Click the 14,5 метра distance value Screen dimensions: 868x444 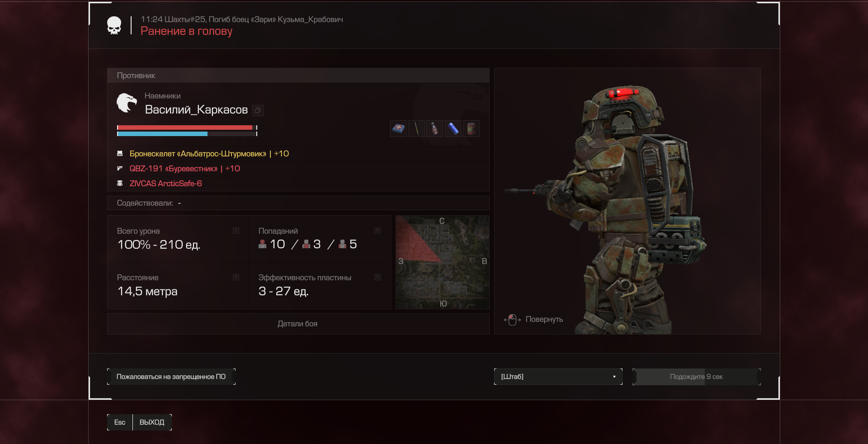point(147,291)
